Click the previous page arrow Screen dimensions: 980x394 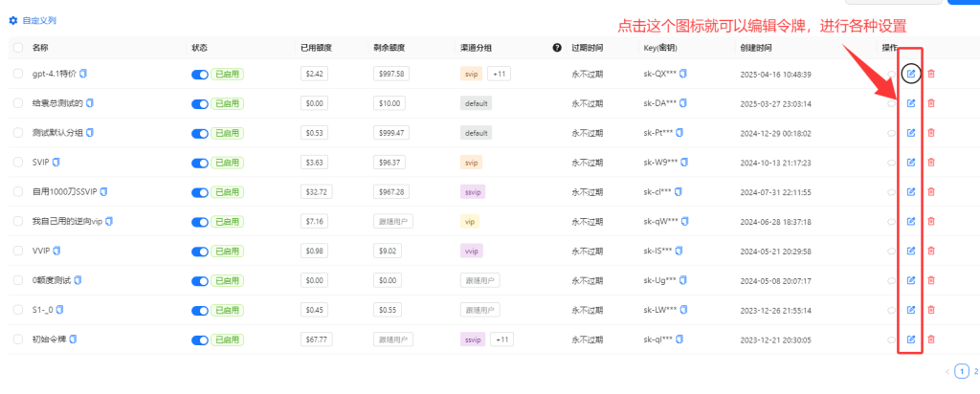coord(947,369)
